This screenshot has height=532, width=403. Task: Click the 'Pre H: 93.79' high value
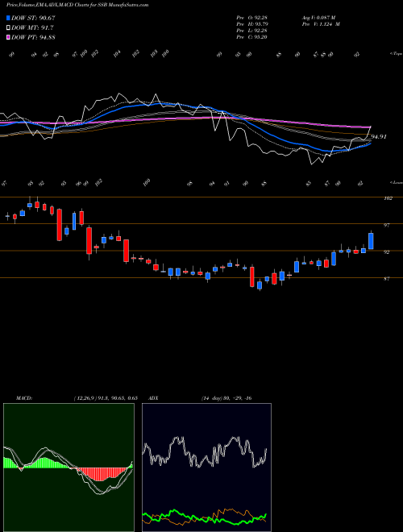pos(252,24)
